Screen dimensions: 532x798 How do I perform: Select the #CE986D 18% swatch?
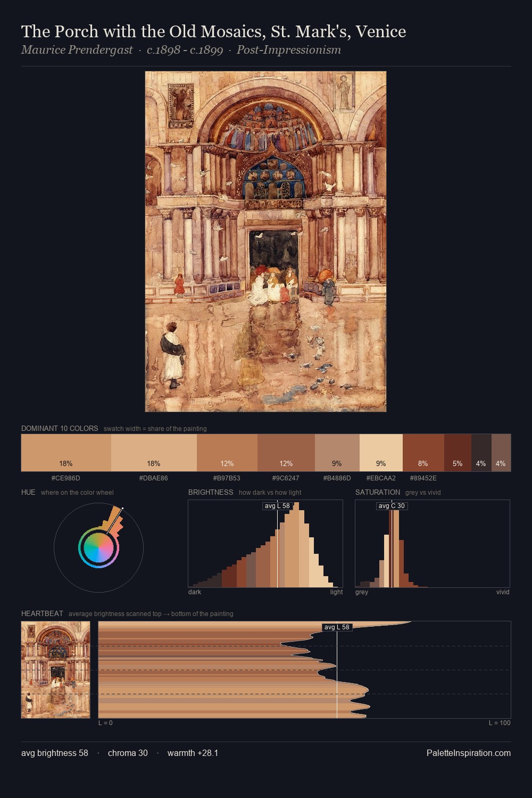(66, 453)
